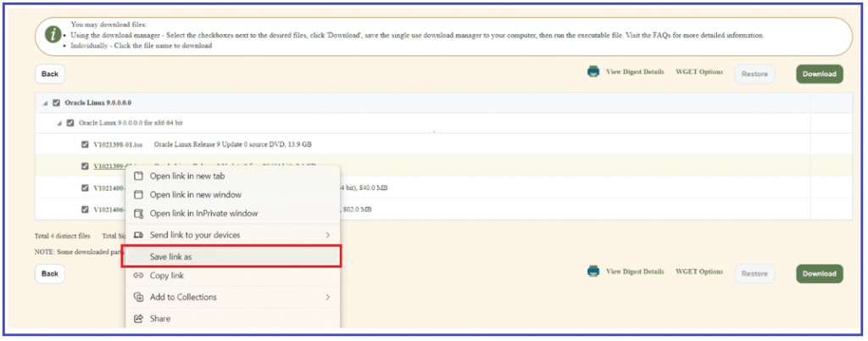Image resolution: width=868 pixels, height=341 pixels.
Task: Click the bottom Back button
Action: [50, 273]
